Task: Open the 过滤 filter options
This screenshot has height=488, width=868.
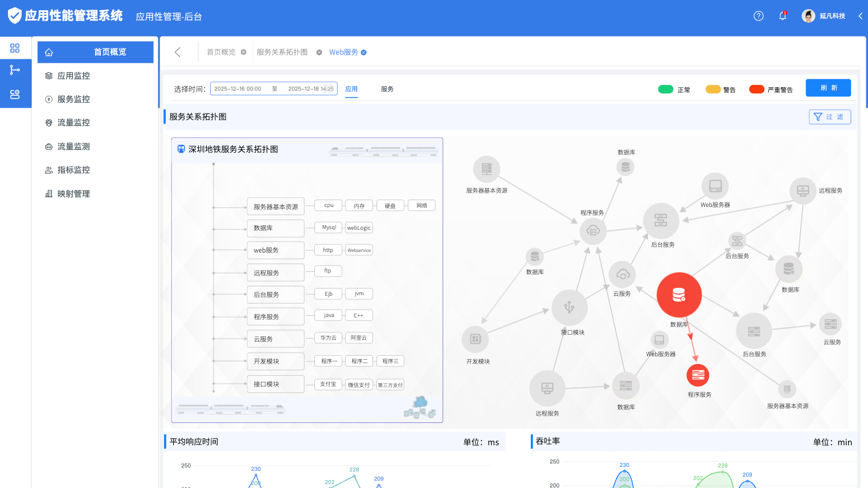Action: (829, 117)
